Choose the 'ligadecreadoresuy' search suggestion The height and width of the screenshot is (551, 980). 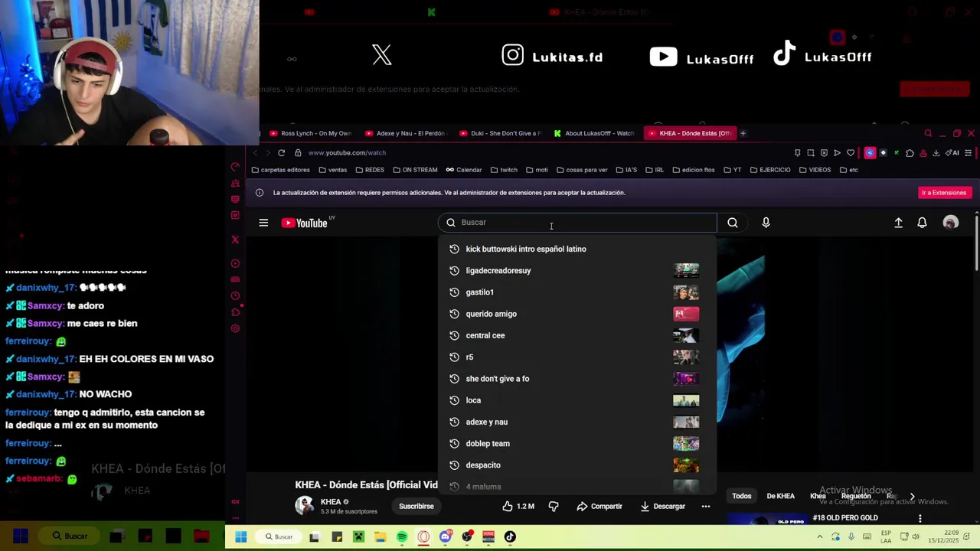577,270
